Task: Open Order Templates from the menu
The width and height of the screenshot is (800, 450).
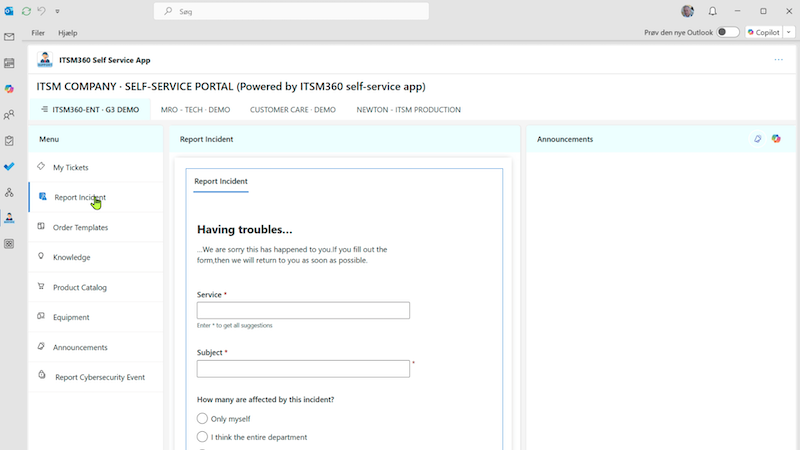Action: tap(96, 228)
